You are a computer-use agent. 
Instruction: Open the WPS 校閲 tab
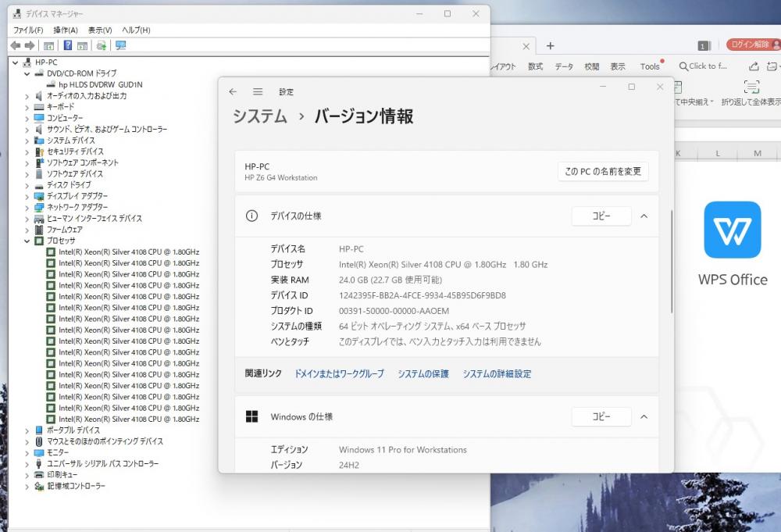coord(592,66)
